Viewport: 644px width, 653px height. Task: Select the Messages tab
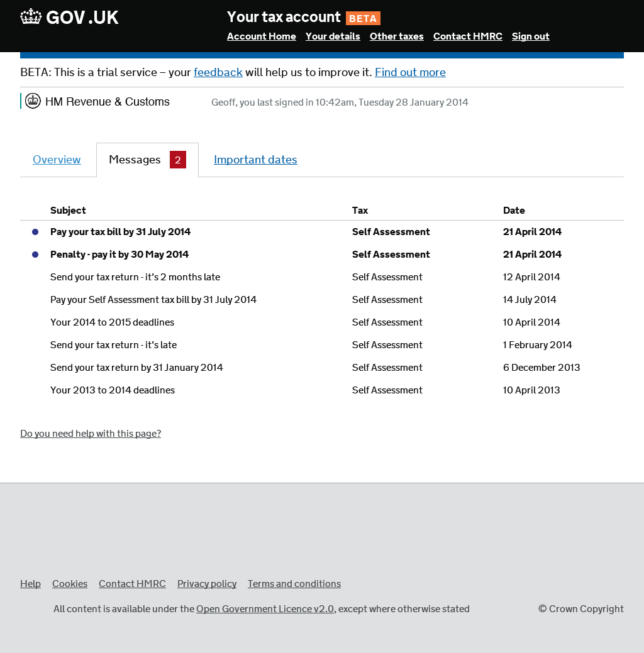click(x=135, y=160)
